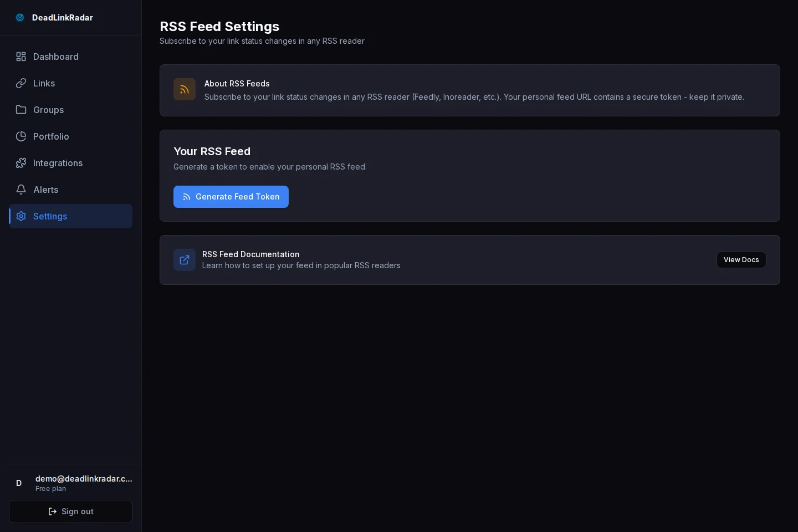The height and width of the screenshot is (532, 798).
Task: Sign out of the account
Action: coord(70,511)
